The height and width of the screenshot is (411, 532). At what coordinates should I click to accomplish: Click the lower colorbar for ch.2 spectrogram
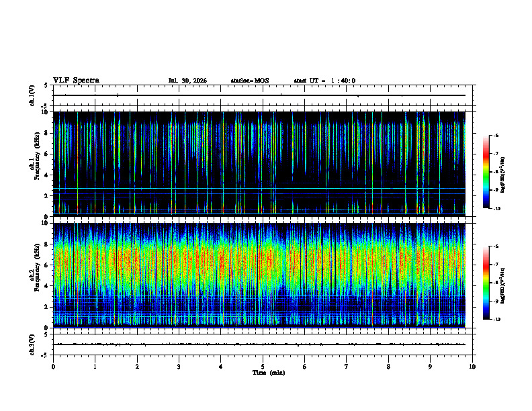pyautogui.click(x=486, y=283)
